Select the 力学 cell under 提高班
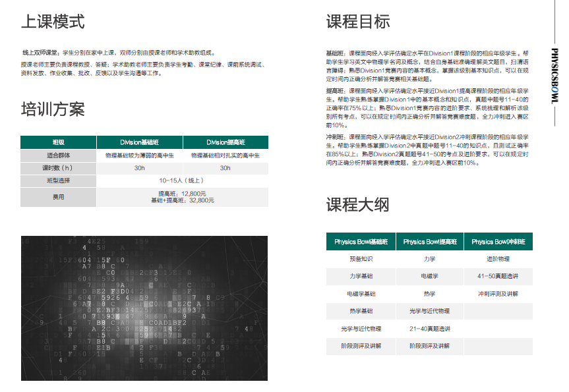Viewport: 569px width, 392px height. pyautogui.click(x=430, y=259)
